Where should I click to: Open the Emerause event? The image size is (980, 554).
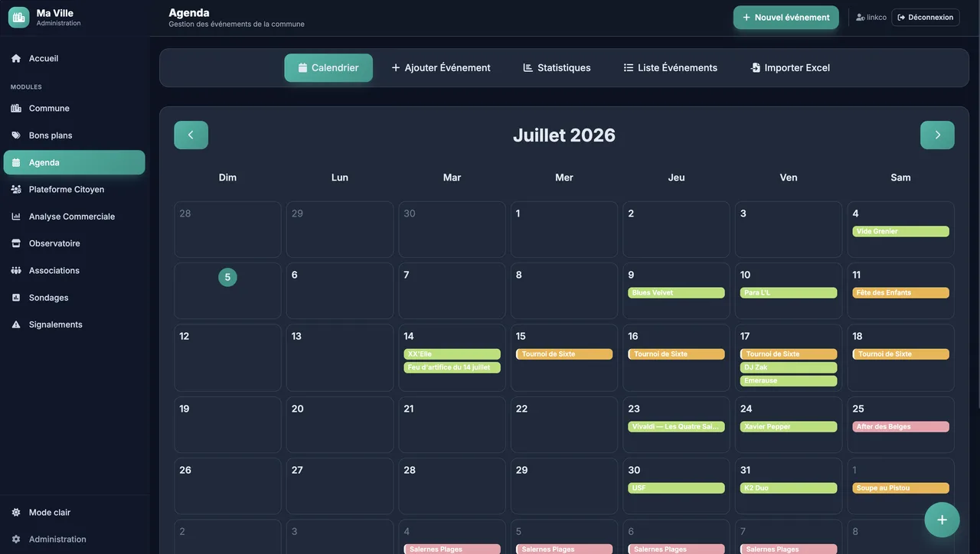click(789, 380)
